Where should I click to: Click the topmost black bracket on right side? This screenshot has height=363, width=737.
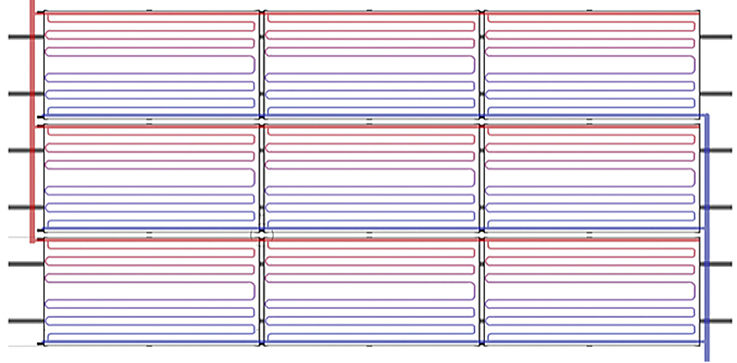(716, 37)
